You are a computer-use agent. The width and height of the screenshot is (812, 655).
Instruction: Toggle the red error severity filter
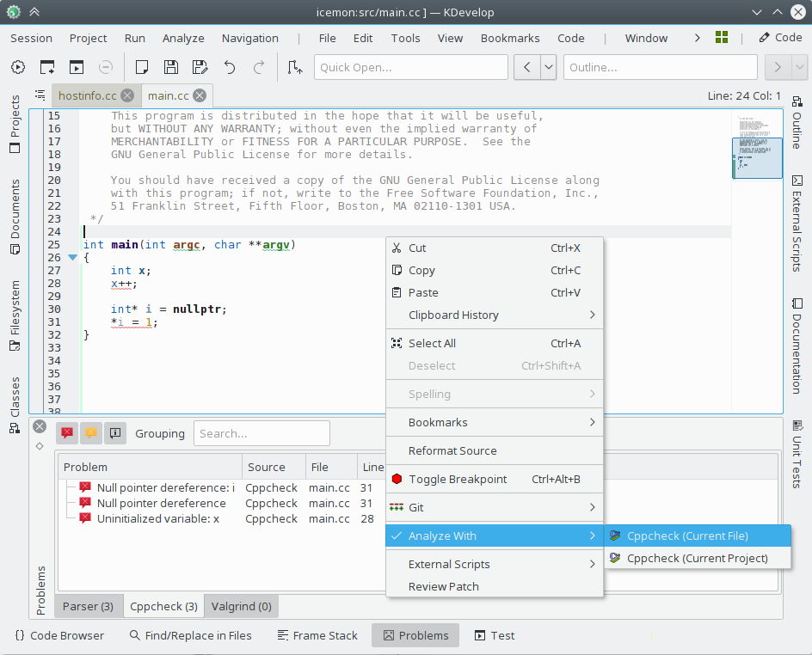[x=66, y=432]
